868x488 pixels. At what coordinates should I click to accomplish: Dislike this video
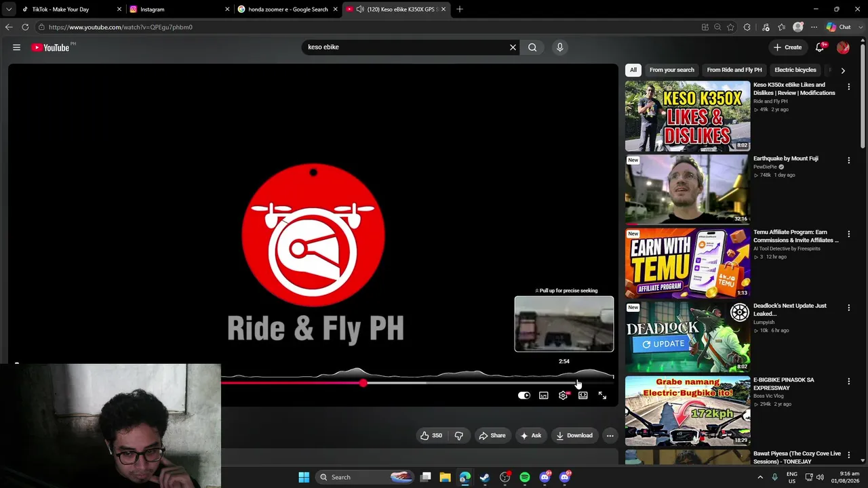[459, 436]
